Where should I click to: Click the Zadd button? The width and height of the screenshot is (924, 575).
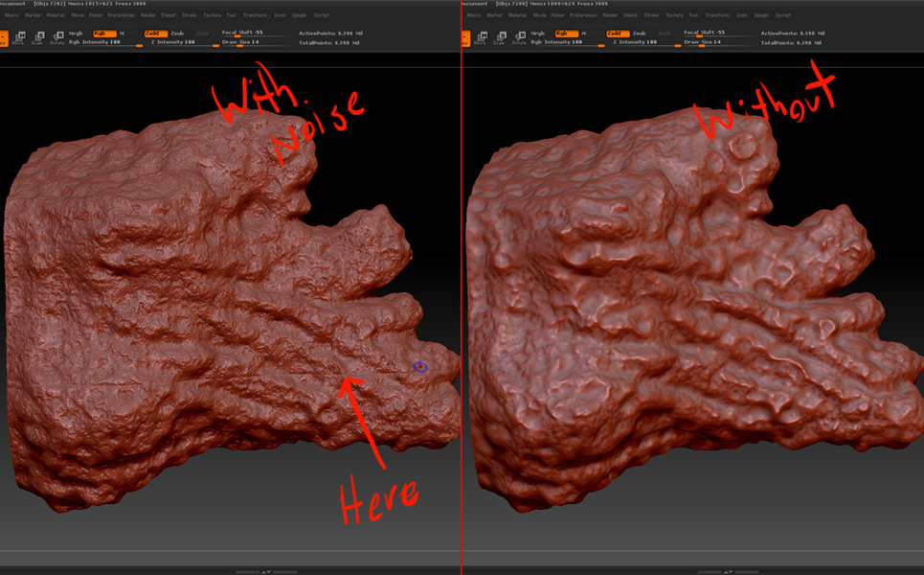(155, 34)
